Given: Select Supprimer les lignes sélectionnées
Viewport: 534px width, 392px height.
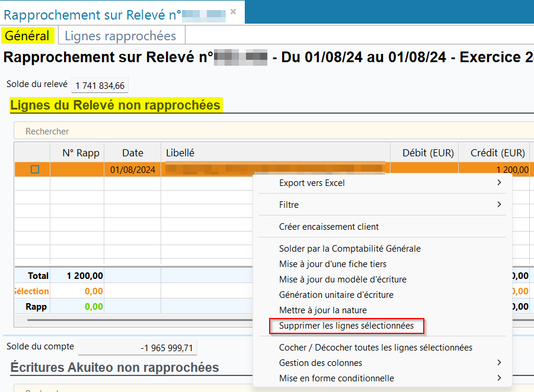Looking at the screenshot, I should (x=347, y=326).
